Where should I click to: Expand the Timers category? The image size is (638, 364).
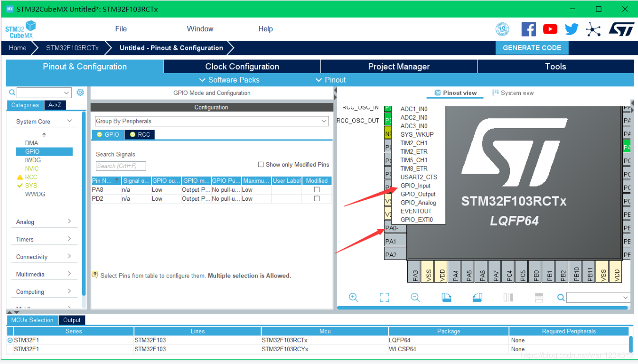[x=43, y=239]
